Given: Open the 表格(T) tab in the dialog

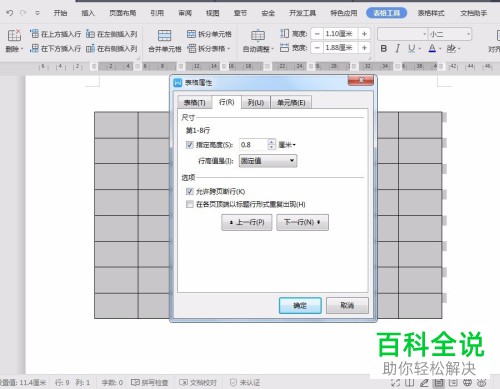Looking at the screenshot, I should 195,103.
